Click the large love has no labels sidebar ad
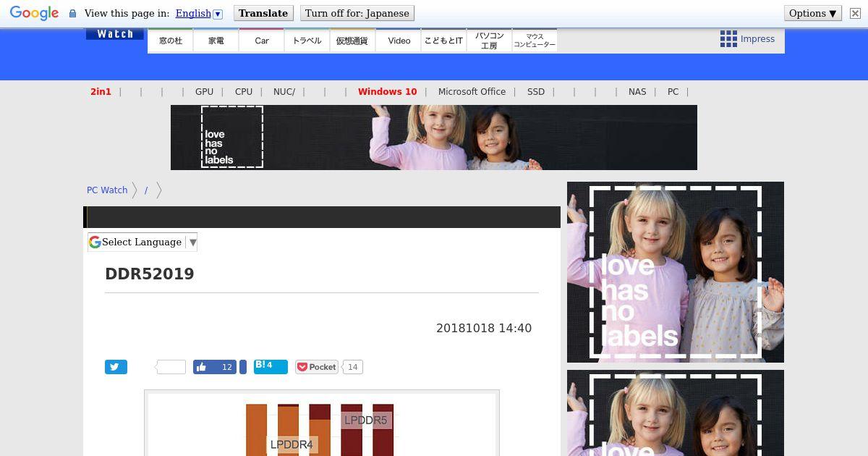This screenshot has height=456, width=868. click(x=676, y=272)
